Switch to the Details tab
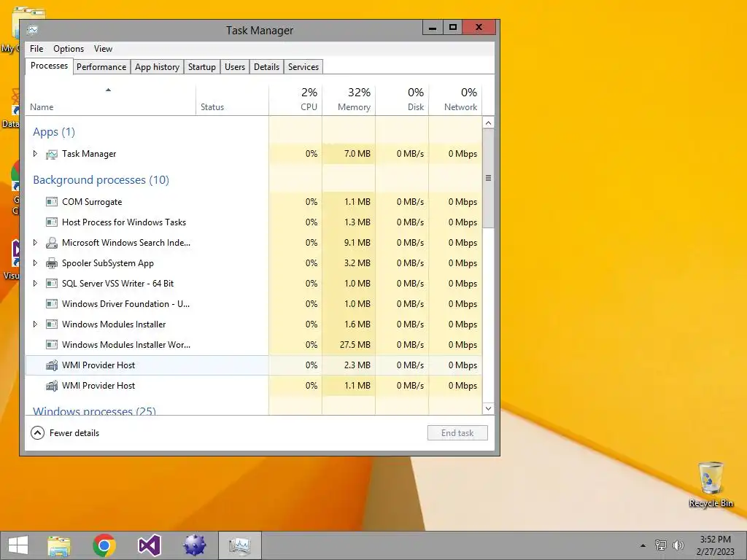Screen dimensions: 747x560 pyautogui.click(x=266, y=67)
